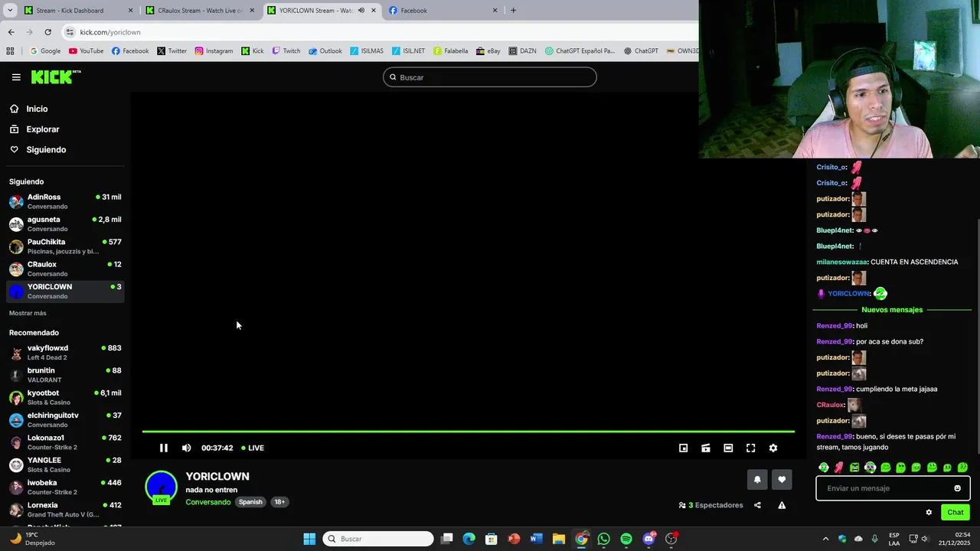The width and height of the screenshot is (980, 551).
Task: Open the tab search dropdown arrow
Action: [10, 11]
